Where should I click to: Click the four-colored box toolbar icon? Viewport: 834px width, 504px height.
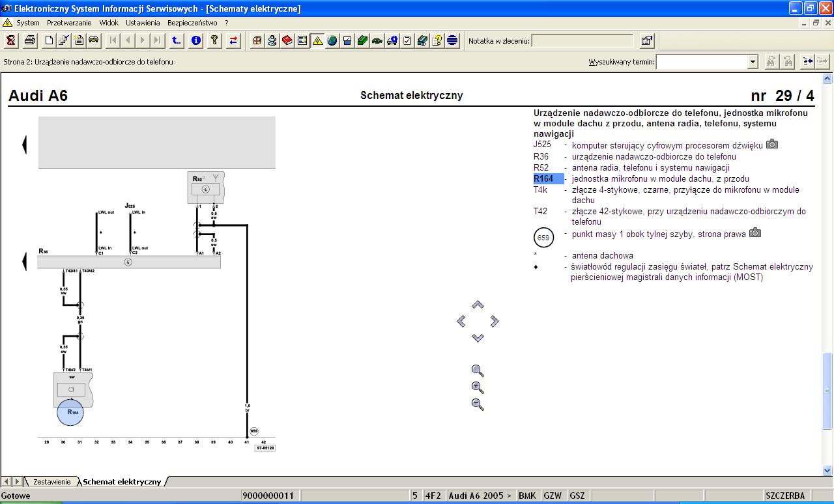click(x=257, y=40)
